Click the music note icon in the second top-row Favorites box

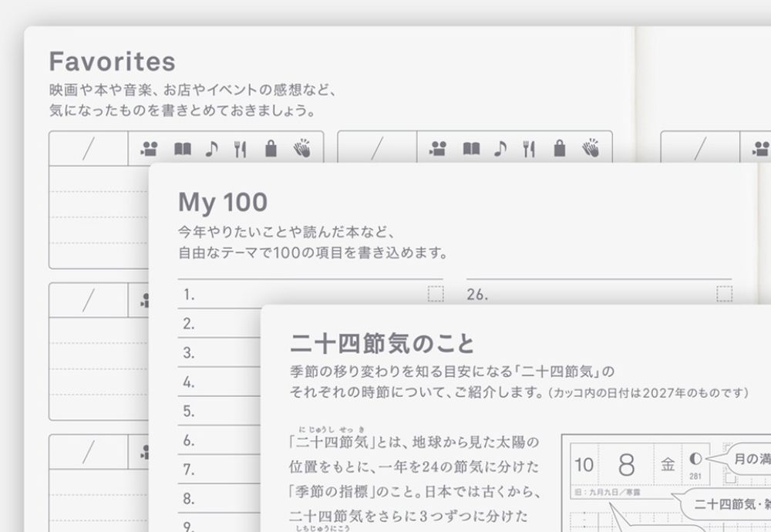pos(500,149)
